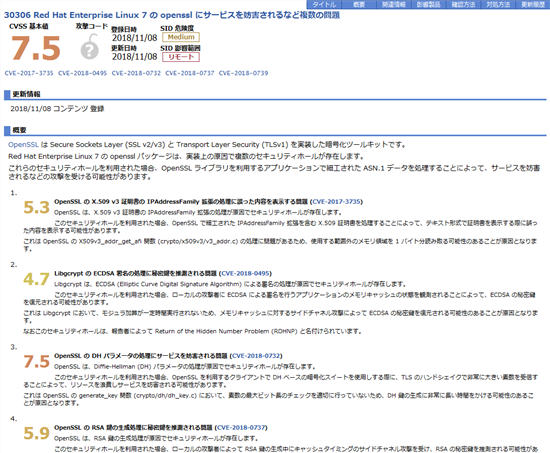
Task: Open CVE-2017-3735 link in item 1 heading
Action: tap(336, 201)
